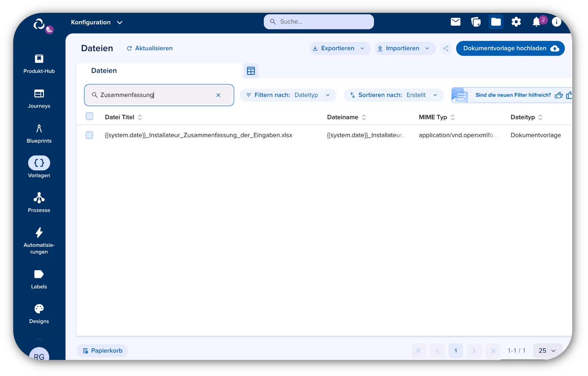The height and width of the screenshot is (376, 588).
Task: Jump to the last page
Action: point(492,351)
